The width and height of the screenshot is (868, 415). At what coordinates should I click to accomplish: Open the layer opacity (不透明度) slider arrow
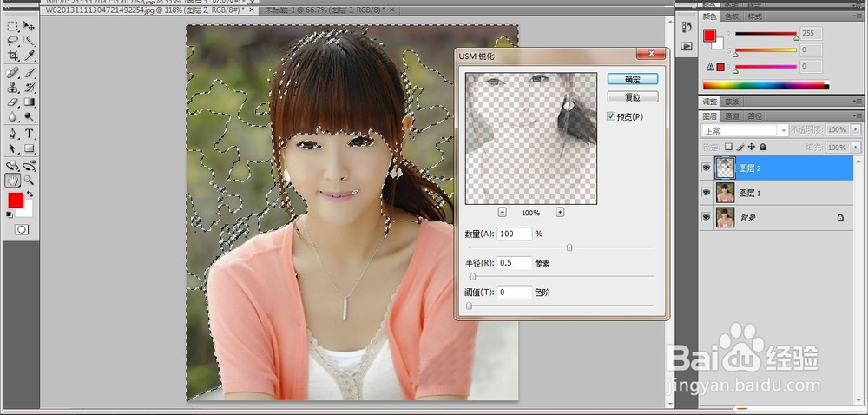[856, 129]
